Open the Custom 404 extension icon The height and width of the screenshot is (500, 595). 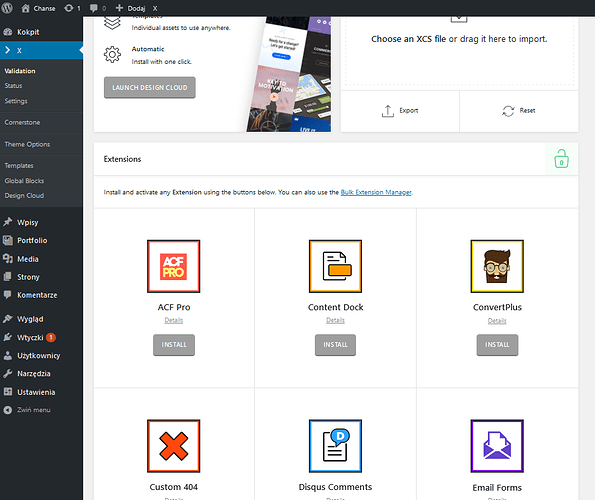click(x=173, y=446)
